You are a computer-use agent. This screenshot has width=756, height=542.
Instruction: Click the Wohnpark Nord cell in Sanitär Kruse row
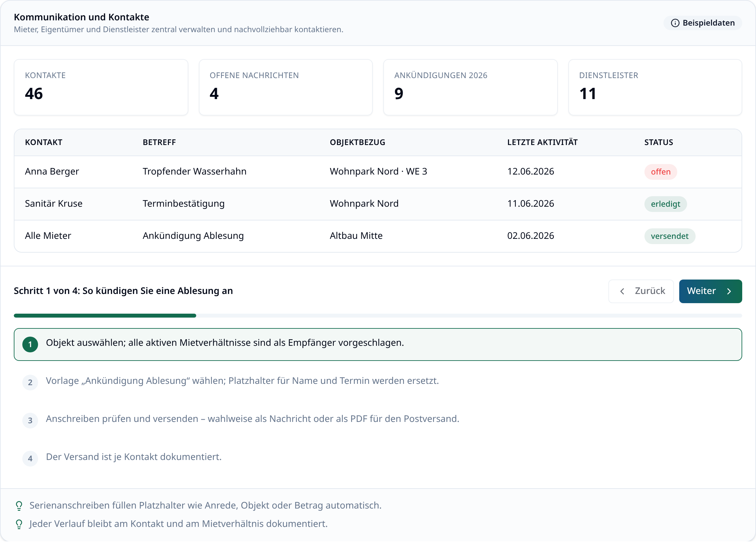coord(364,204)
